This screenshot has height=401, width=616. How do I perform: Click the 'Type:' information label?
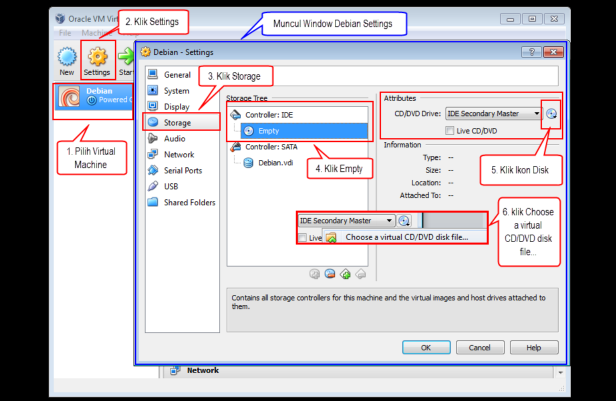tap(432, 157)
